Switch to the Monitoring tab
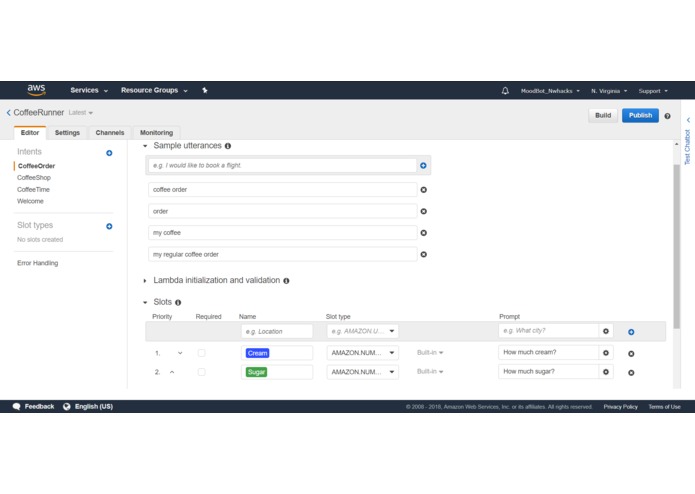Screen dimensions: 695x494 156,132
